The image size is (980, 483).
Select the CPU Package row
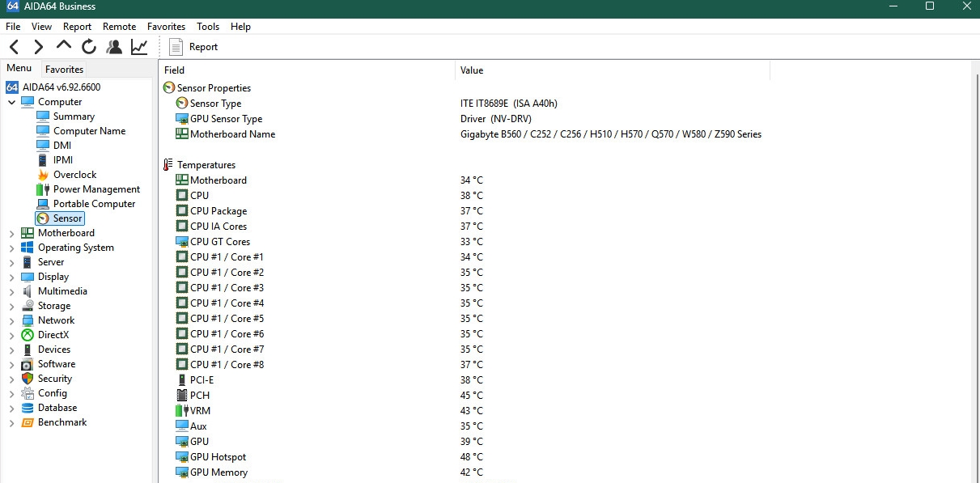pyautogui.click(x=464, y=211)
